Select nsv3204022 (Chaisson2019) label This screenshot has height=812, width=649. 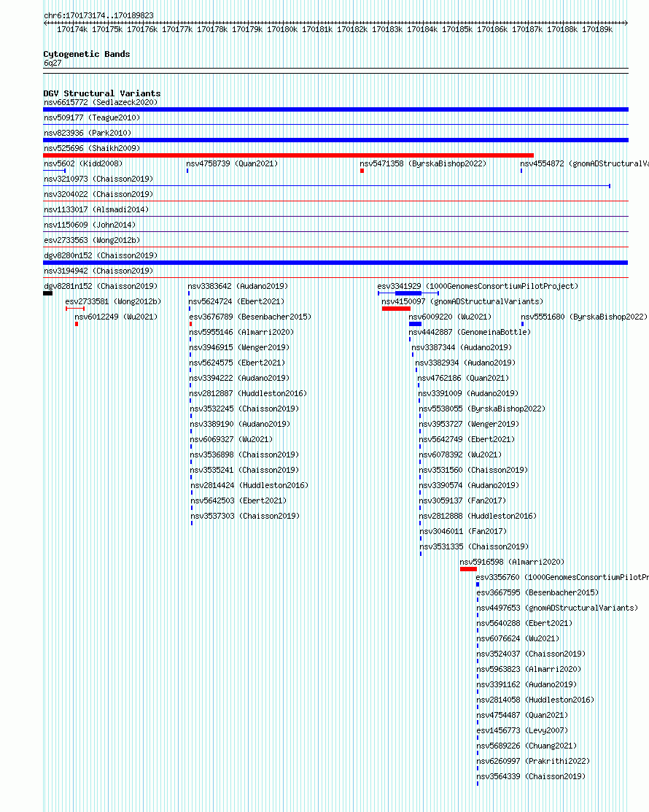[x=98, y=194]
